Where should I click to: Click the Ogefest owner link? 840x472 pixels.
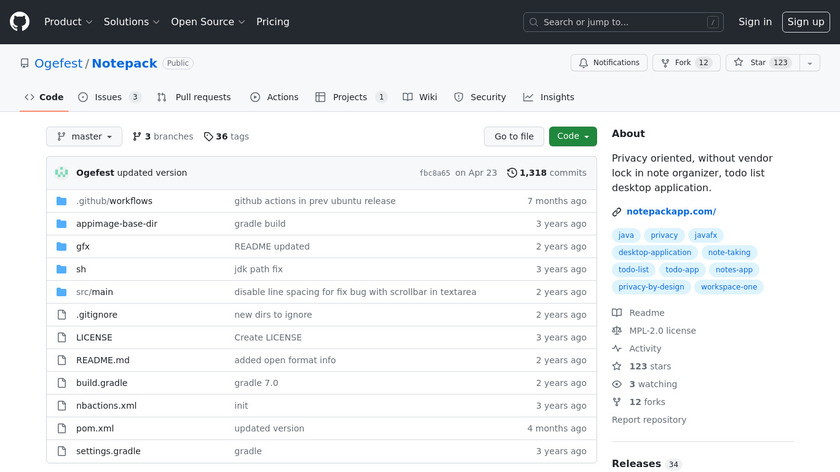point(58,63)
